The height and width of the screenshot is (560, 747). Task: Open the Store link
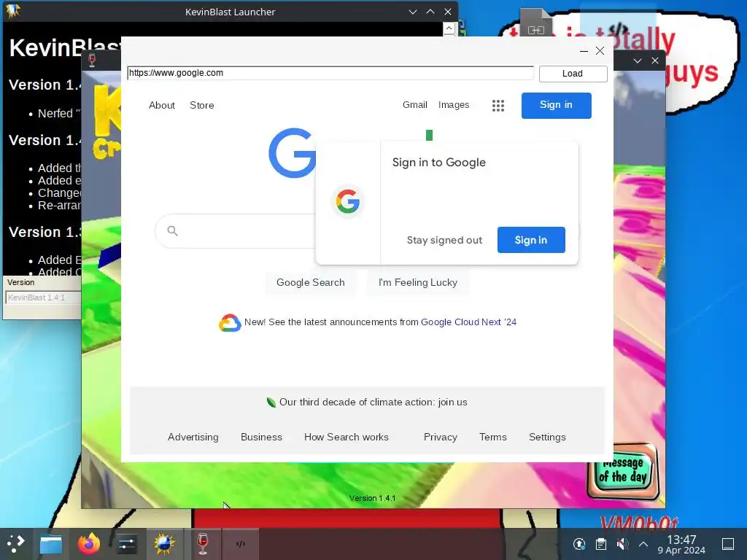tap(202, 105)
